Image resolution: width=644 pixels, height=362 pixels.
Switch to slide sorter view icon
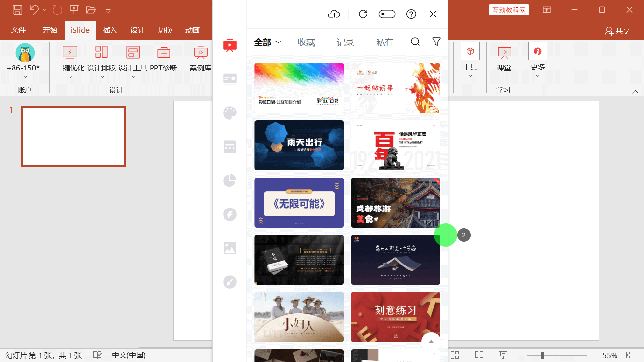tap(455, 355)
